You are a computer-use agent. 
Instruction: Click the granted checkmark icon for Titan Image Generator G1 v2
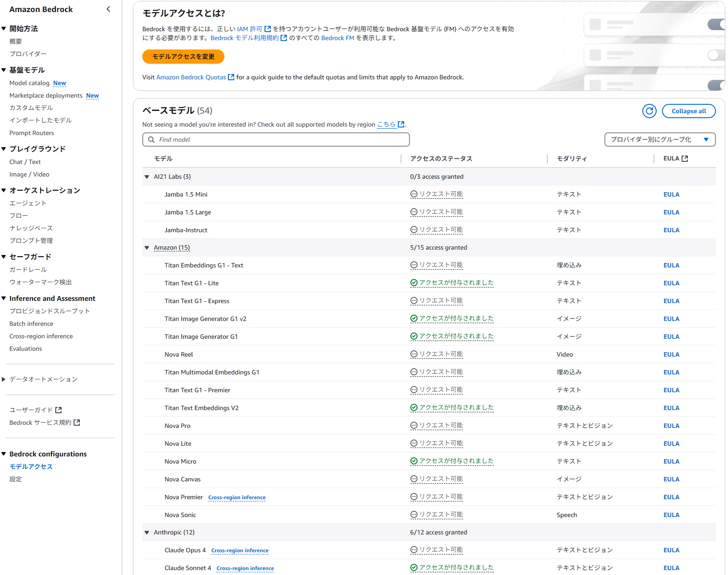[x=414, y=318]
